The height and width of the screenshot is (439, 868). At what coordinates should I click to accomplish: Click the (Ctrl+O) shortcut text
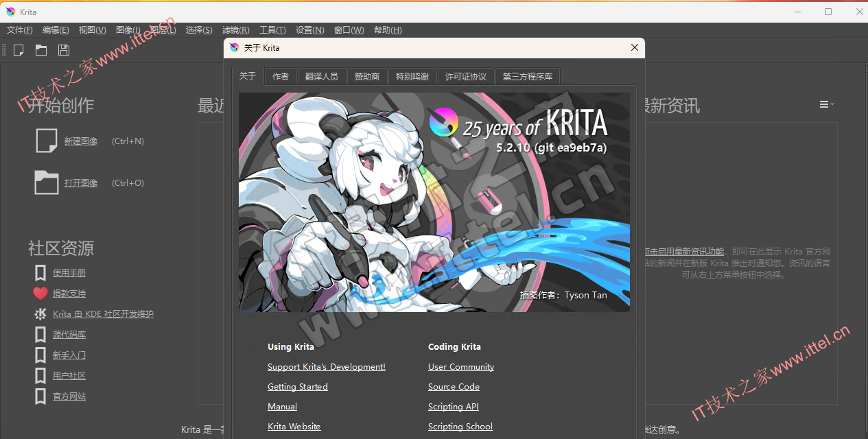pos(128,183)
